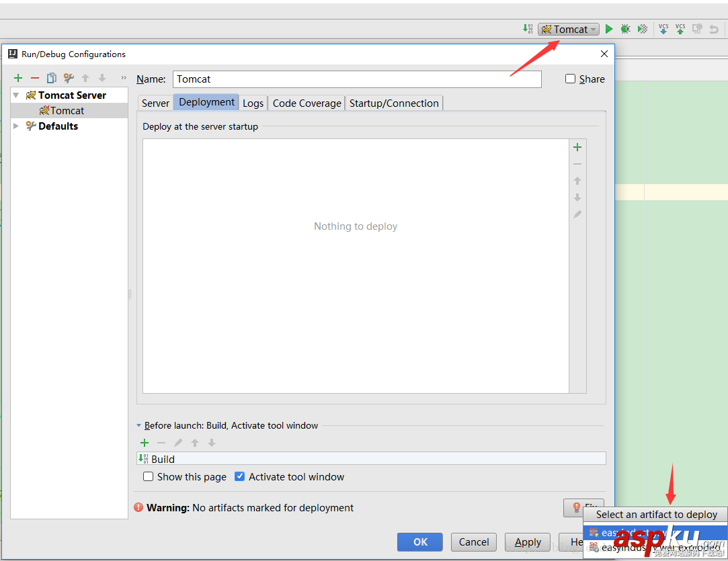Click the VCS update project icon
This screenshot has width=728, height=561.
[663, 30]
